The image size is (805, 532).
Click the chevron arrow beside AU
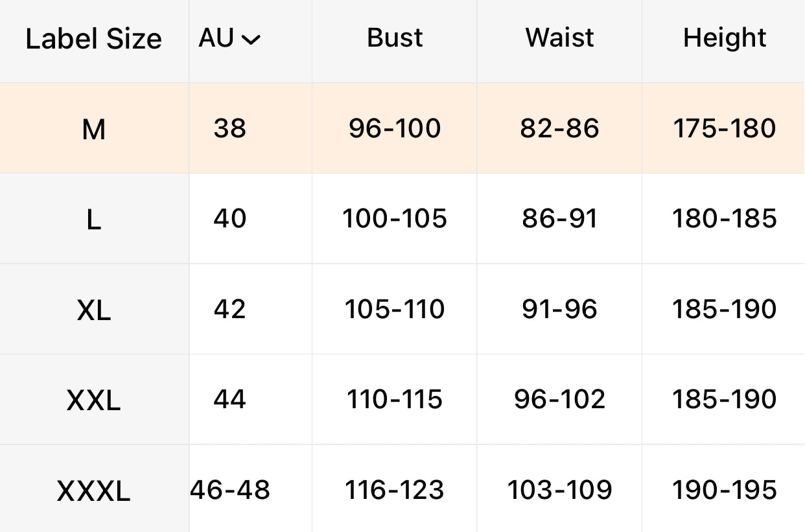click(251, 40)
